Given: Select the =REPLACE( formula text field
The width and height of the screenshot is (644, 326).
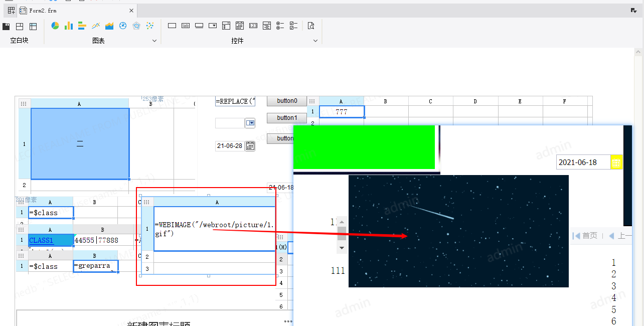Looking at the screenshot, I should (235, 101).
